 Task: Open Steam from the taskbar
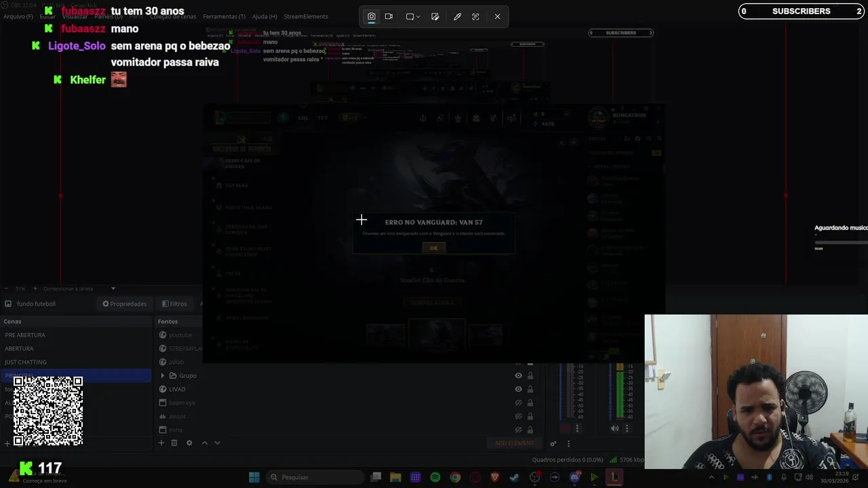(515, 477)
